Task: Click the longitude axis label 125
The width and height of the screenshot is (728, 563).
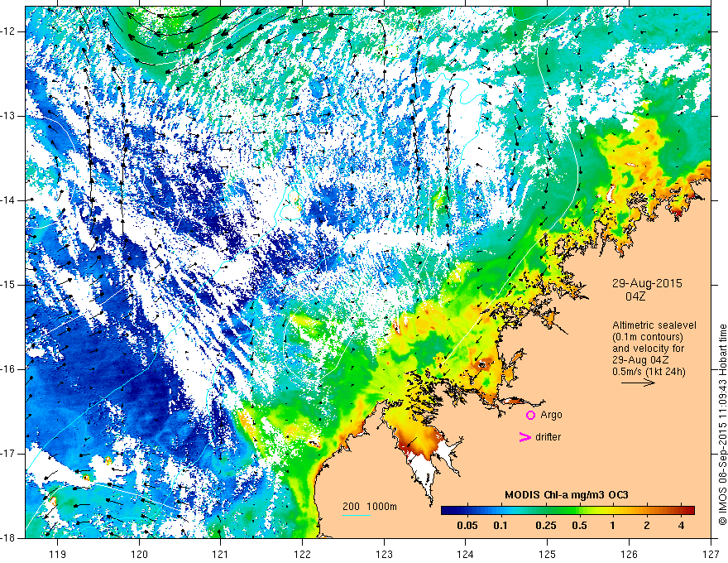Action: click(548, 554)
